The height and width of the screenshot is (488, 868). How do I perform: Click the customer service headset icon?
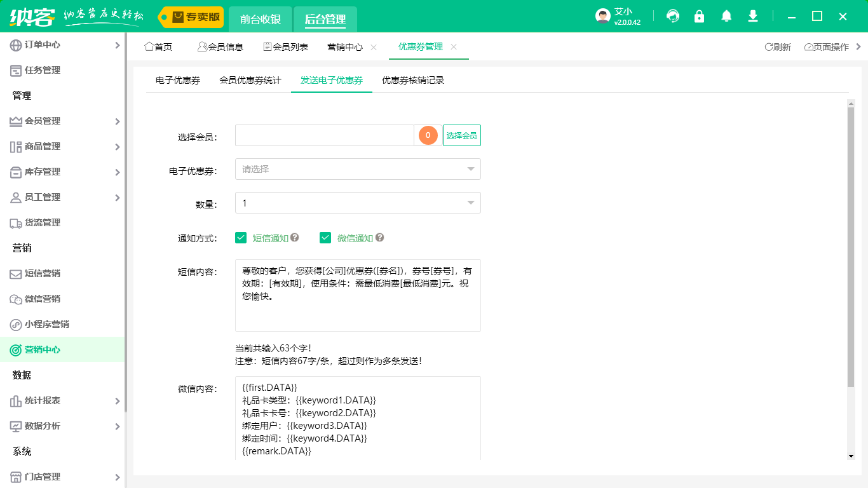673,17
